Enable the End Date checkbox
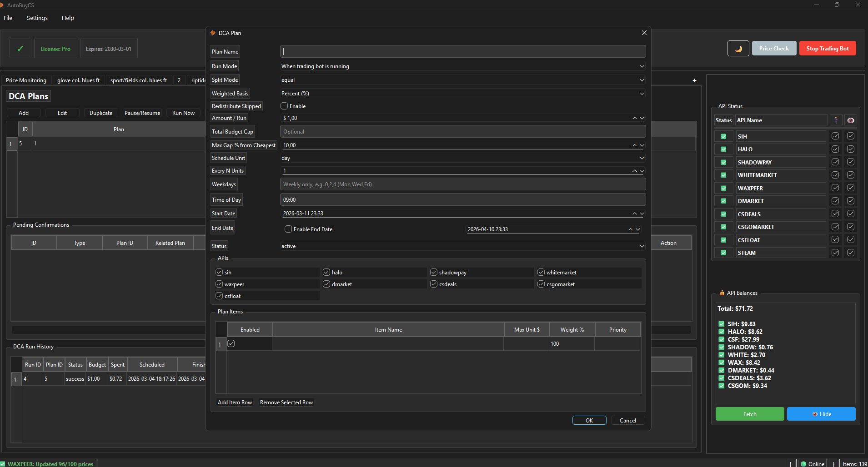 288,229
